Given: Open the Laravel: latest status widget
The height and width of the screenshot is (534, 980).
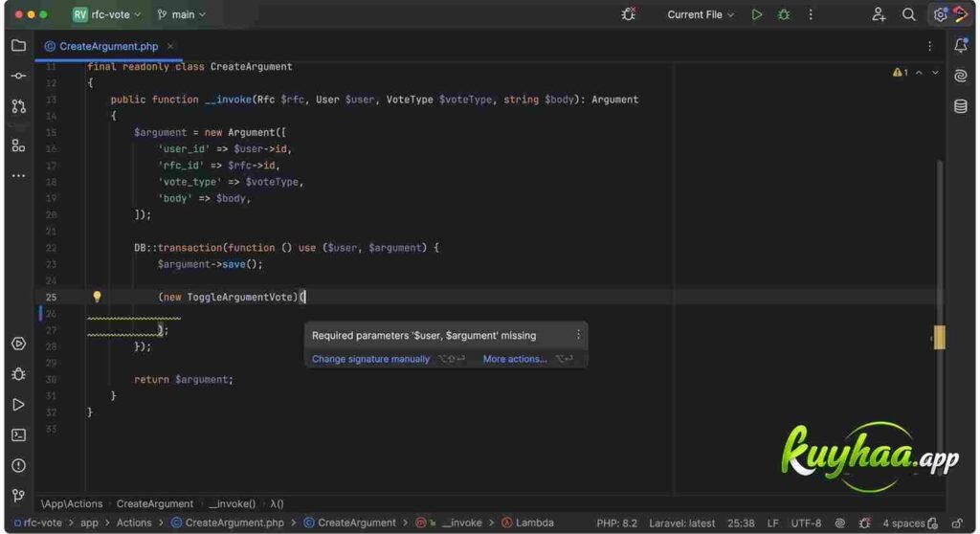Looking at the screenshot, I should (x=681, y=523).
